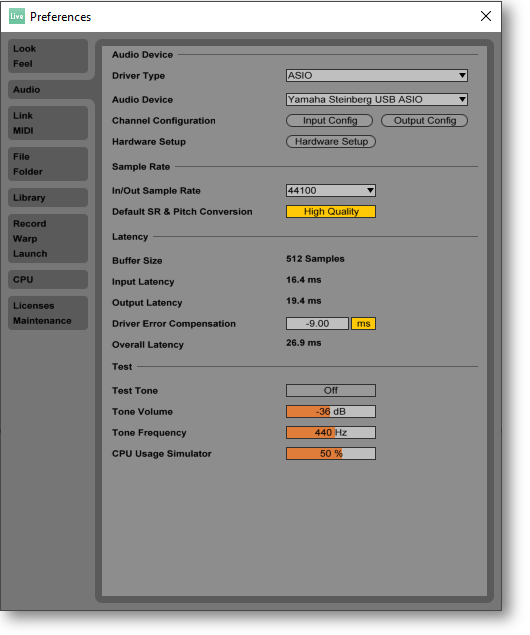The width and height of the screenshot is (530, 635).
Task: Click the In/Out Sample Rate label
Action: click(x=156, y=190)
